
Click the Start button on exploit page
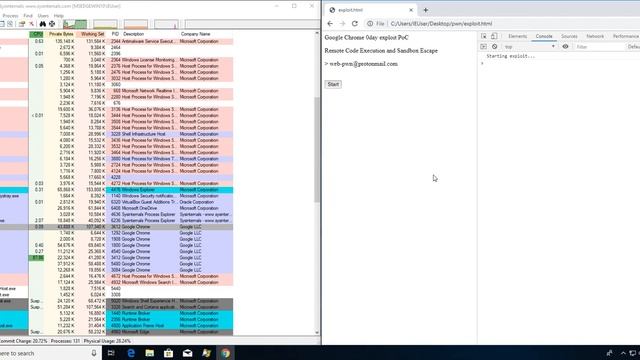coord(333,84)
